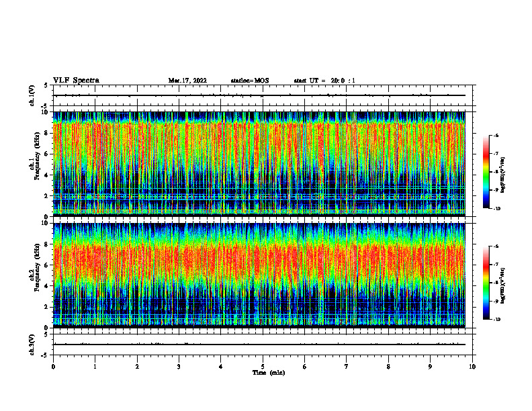
Task: Click the "-10" tick on upper colorbar
Action: [x=496, y=209]
